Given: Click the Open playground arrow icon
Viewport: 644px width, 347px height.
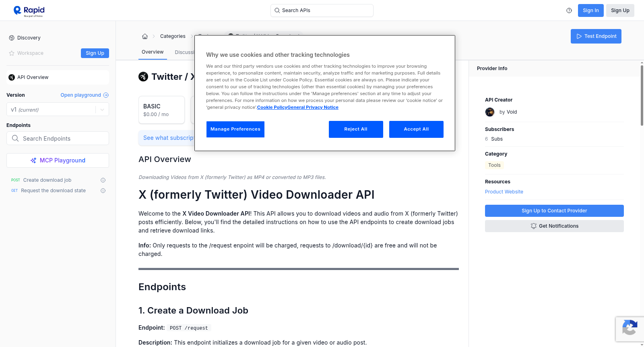Looking at the screenshot, I should [x=106, y=95].
